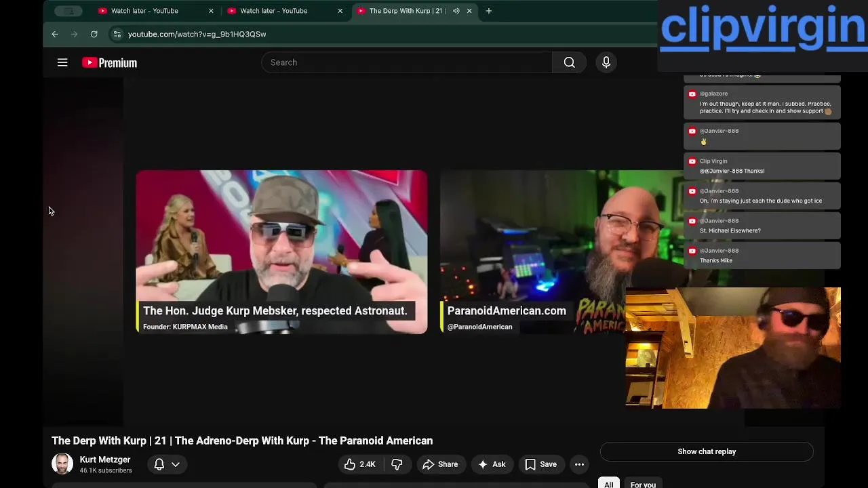This screenshot has height=488, width=868.
Task: Click the browser tab search button
Action: (x=68, y=11)
